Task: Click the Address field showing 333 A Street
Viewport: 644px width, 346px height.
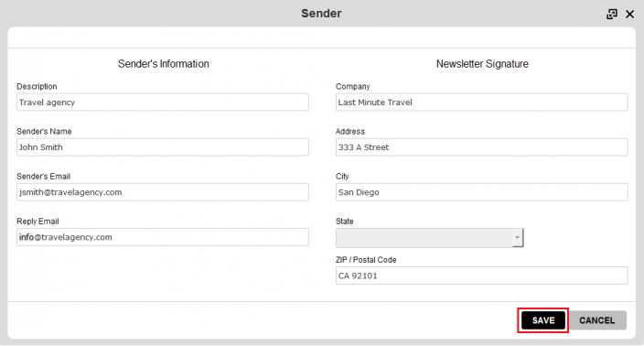Action: tap(482, 147)
